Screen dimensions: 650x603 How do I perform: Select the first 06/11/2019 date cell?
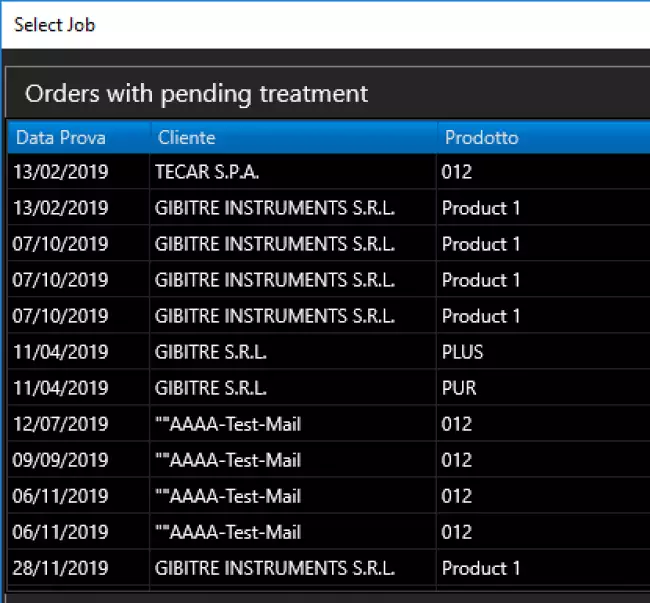[61, 496]
